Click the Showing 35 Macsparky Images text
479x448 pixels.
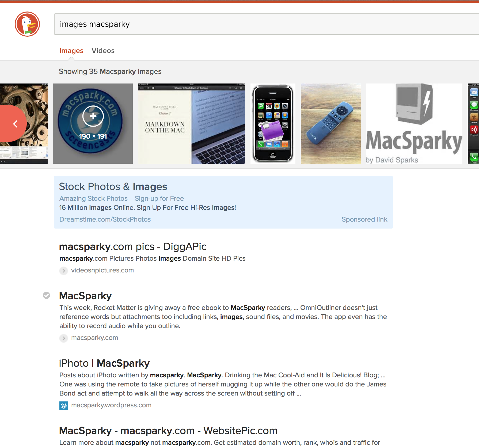[x=110, y=71]
